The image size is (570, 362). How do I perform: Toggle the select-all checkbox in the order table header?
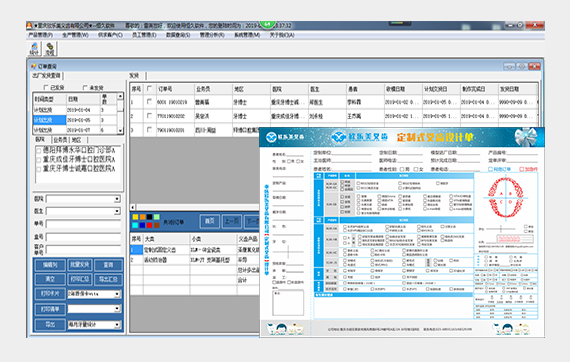coord(149,88)
